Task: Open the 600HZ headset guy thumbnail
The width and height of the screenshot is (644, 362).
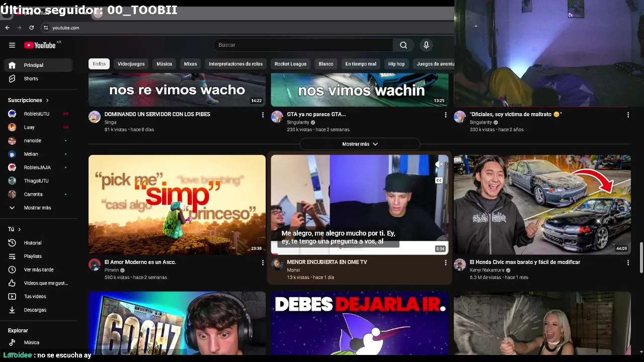Action: [x=177, y=323]
